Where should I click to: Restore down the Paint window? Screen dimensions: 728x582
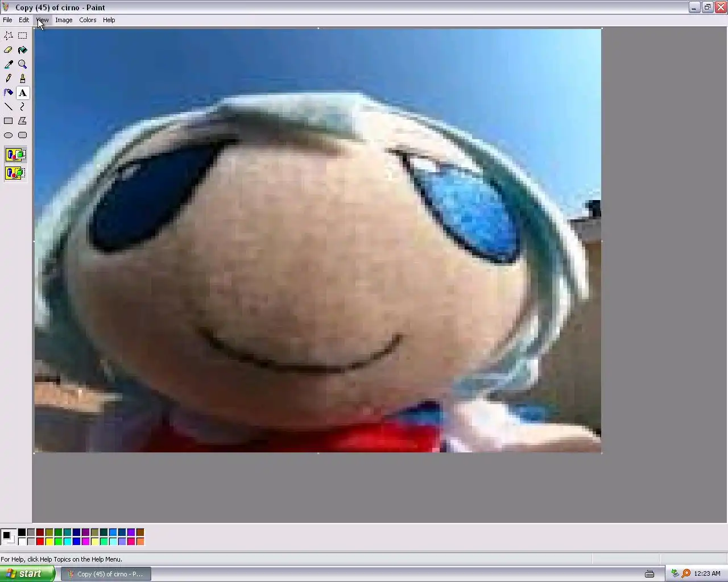708,7
